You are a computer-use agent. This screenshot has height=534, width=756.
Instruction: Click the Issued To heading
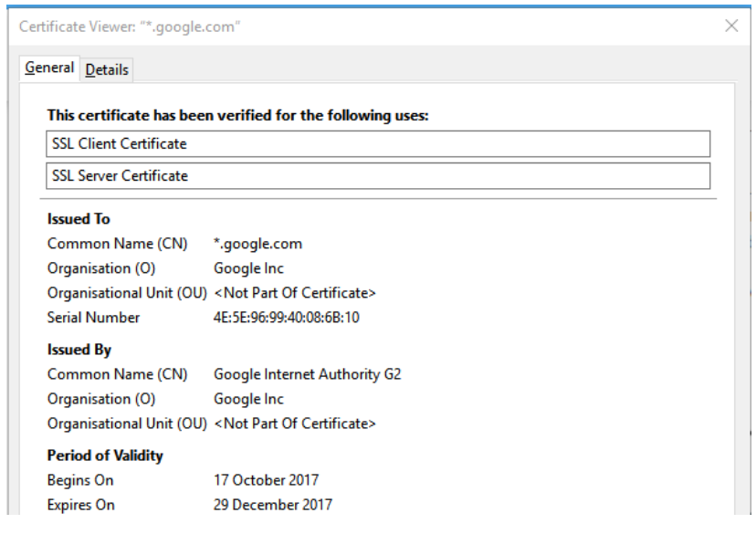(79, 219)
